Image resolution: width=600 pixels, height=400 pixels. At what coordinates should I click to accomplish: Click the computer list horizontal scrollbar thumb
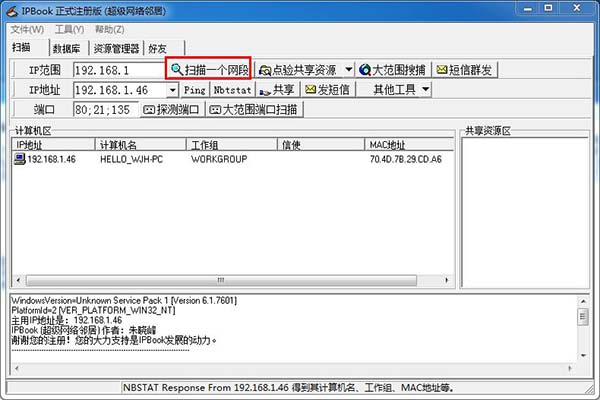(221, 280)
